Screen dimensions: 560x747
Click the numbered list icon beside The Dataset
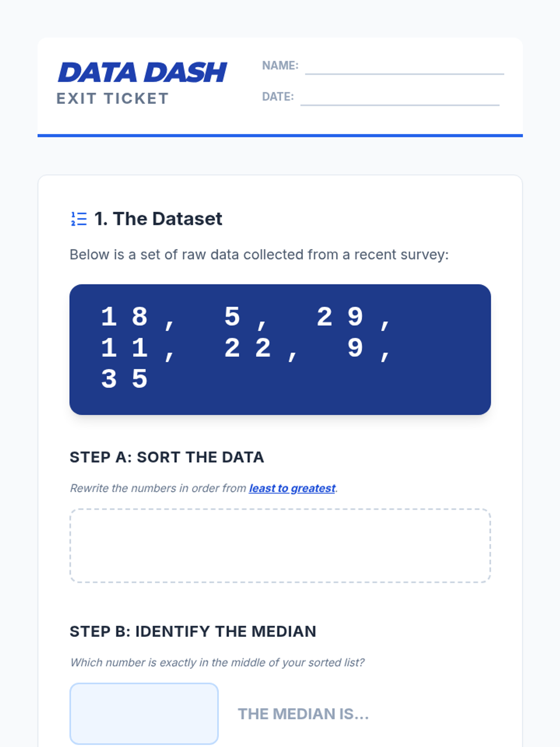[79, 218]
